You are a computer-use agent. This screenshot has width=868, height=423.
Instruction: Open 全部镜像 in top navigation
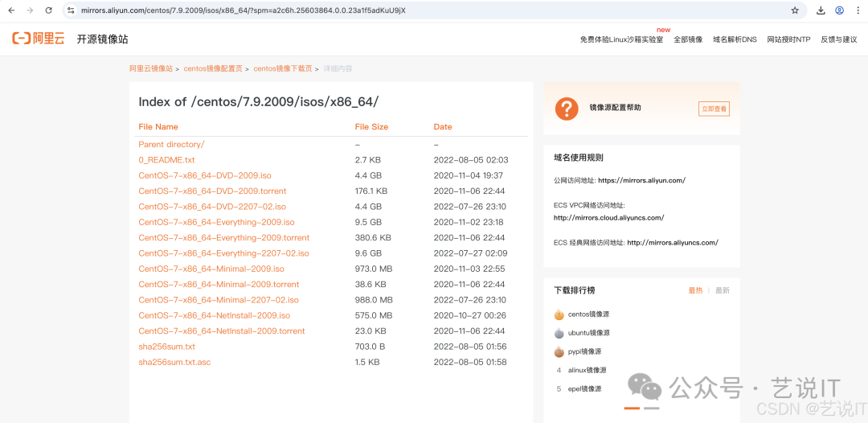click(x=688, y=39)
